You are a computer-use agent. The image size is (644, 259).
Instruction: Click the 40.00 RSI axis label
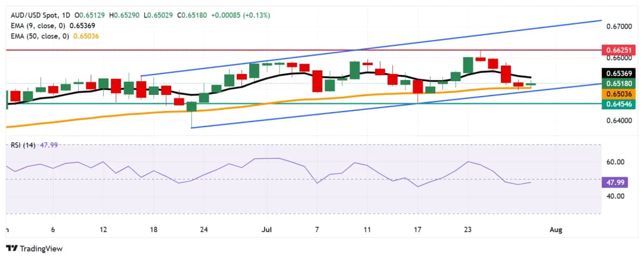coord(616,196)
